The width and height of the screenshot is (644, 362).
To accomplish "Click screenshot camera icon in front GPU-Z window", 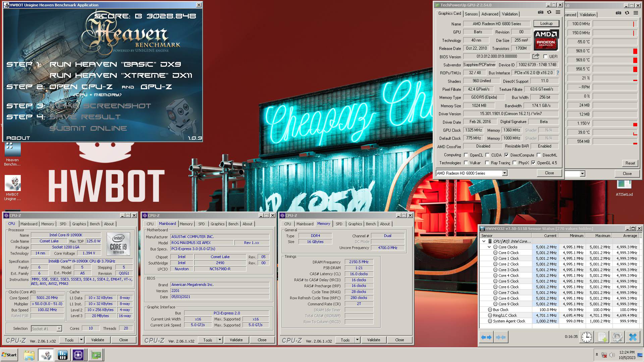I will coord(541,12).
